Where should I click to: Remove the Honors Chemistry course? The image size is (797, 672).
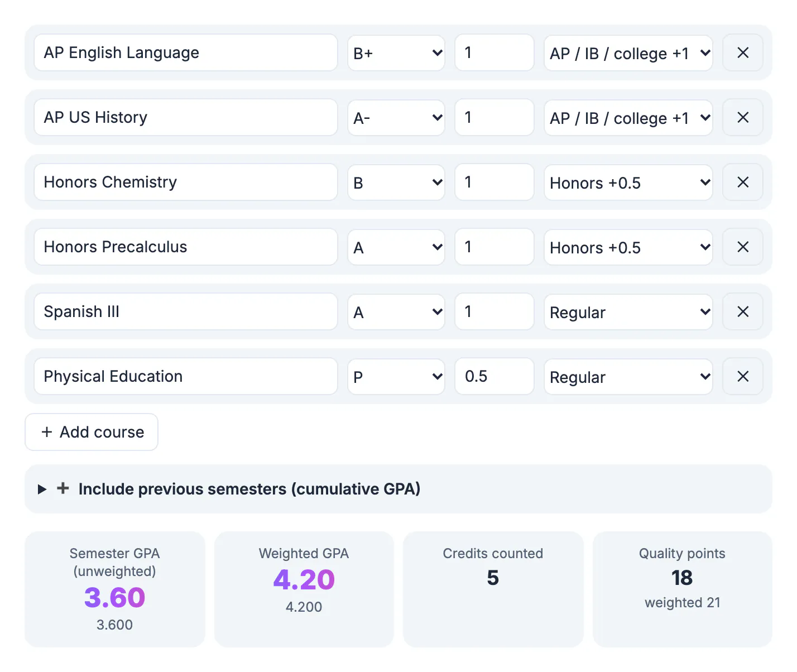(743, 182)
